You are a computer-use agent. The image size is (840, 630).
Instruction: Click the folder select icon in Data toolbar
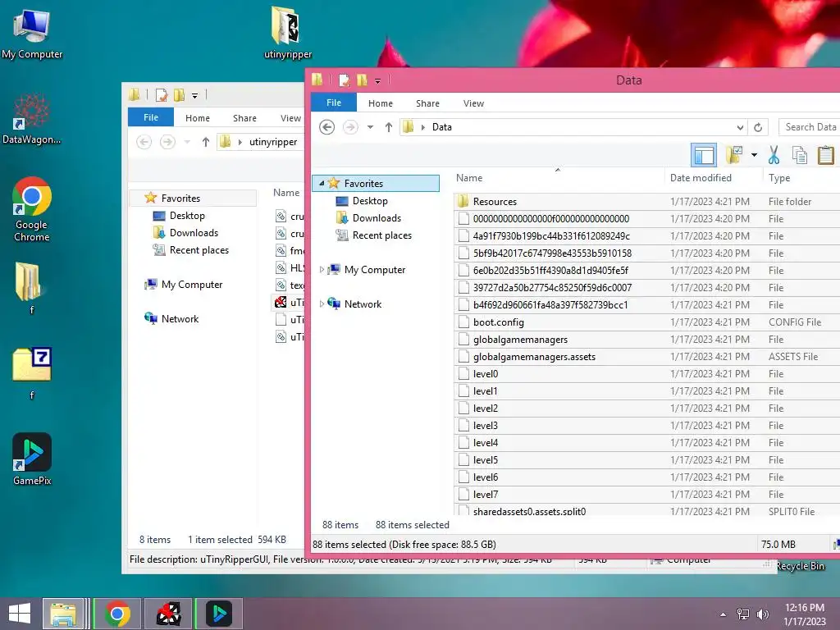[x=734, y=155]
